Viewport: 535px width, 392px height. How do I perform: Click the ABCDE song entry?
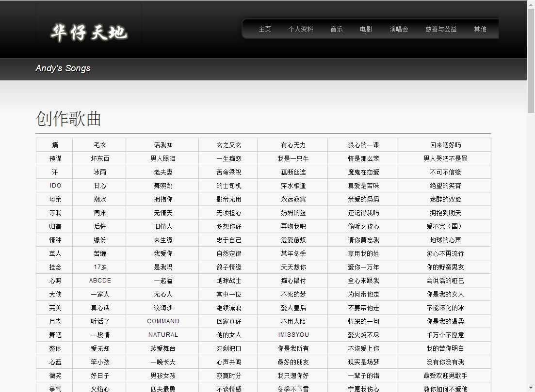[x=100, y=281]
